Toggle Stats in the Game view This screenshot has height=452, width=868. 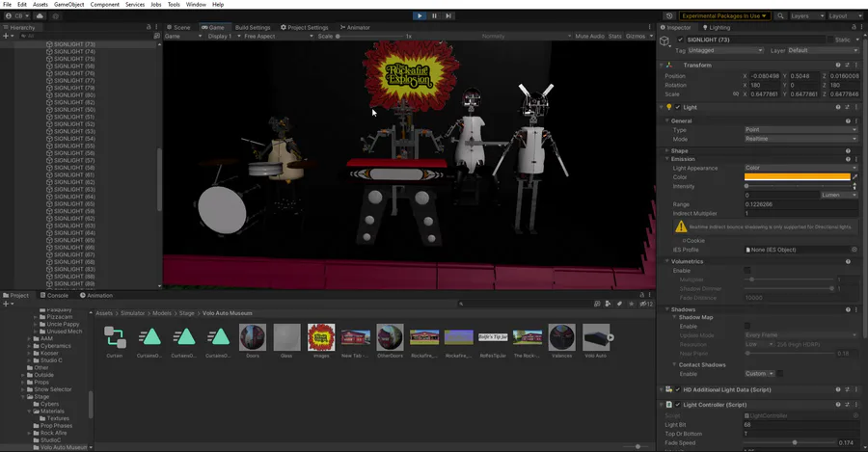(615, 36)
